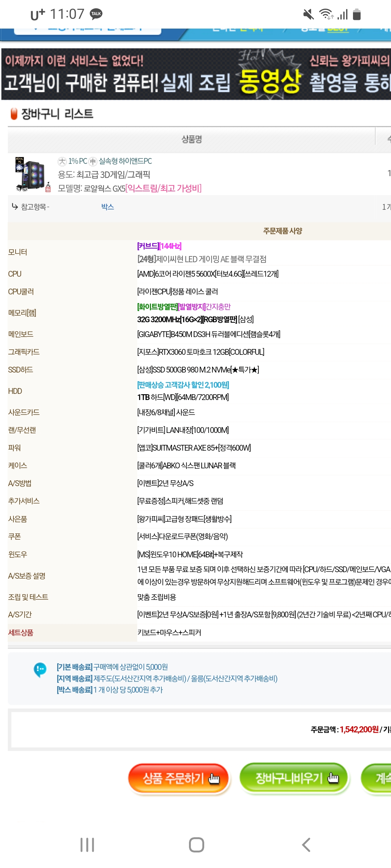
Task: Select the ABKO 식스팬 LUNAR 블랙 case text
Action: click(x=186, y=465)
